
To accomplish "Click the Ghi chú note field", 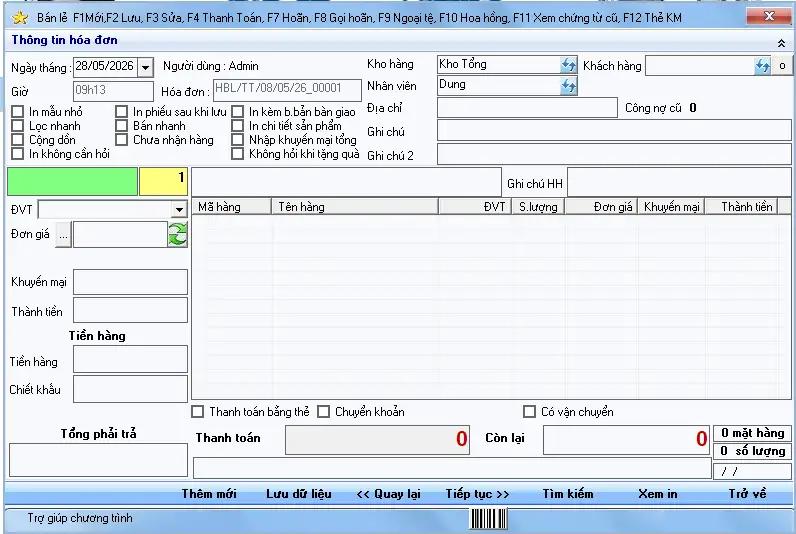I will click(614, 130).
